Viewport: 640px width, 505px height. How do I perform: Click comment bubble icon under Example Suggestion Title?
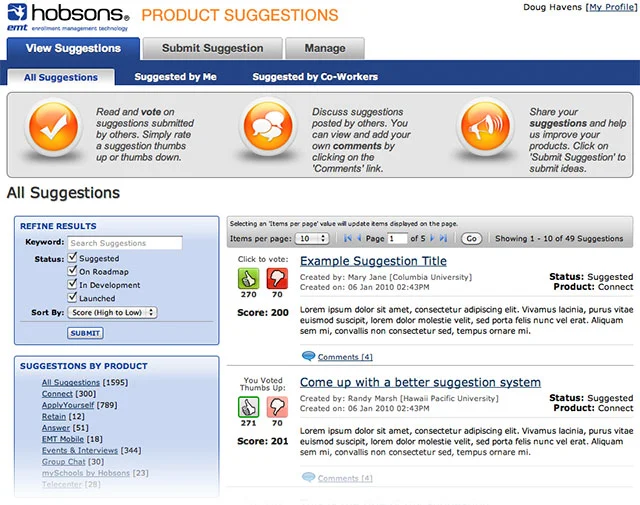tap(308, 356)
